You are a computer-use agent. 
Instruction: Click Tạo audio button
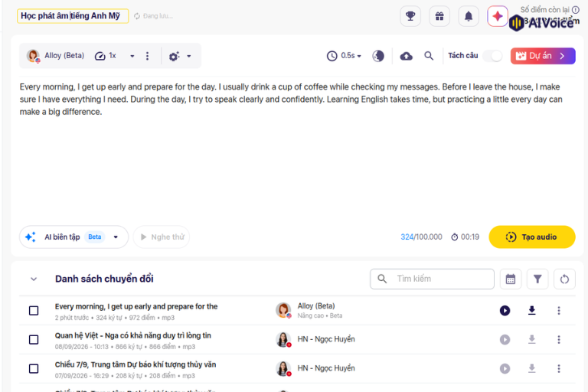[532, 237]
